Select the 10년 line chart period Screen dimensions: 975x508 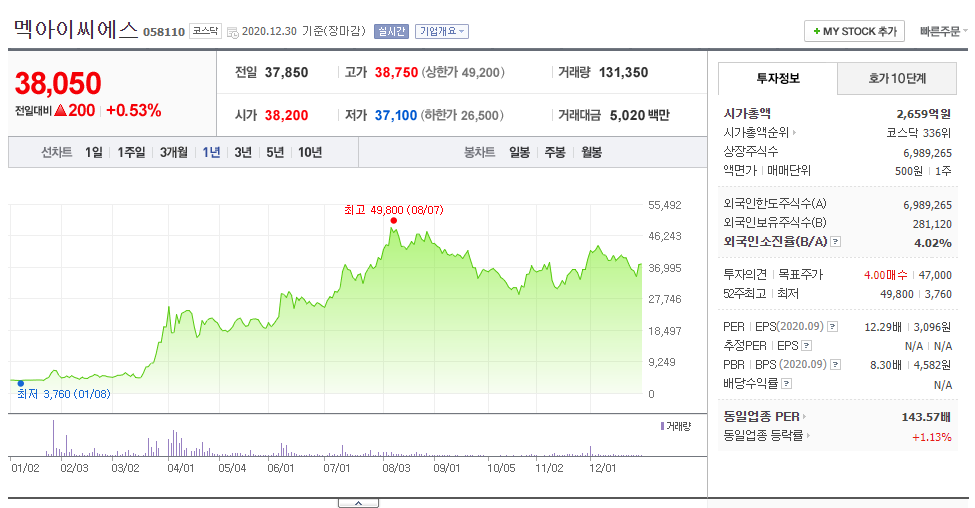click(x=310, y=152)
